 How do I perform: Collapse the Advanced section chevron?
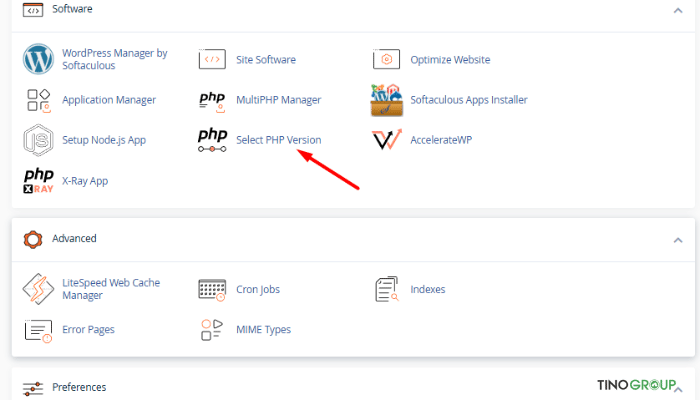(x=678, y=240)
